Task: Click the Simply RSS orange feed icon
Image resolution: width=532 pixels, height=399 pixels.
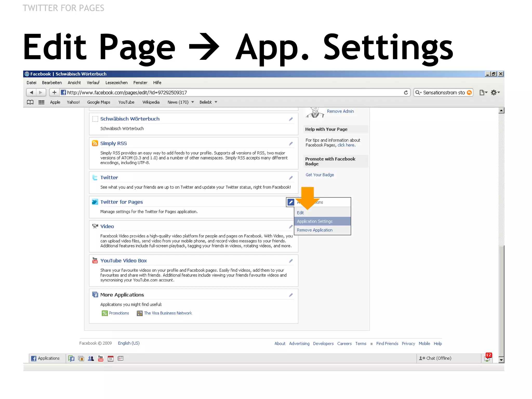Action: (95, 143)
